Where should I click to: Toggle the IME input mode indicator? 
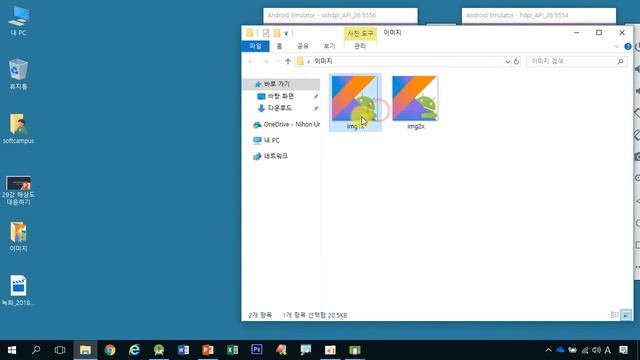click(x=608, y=350)
